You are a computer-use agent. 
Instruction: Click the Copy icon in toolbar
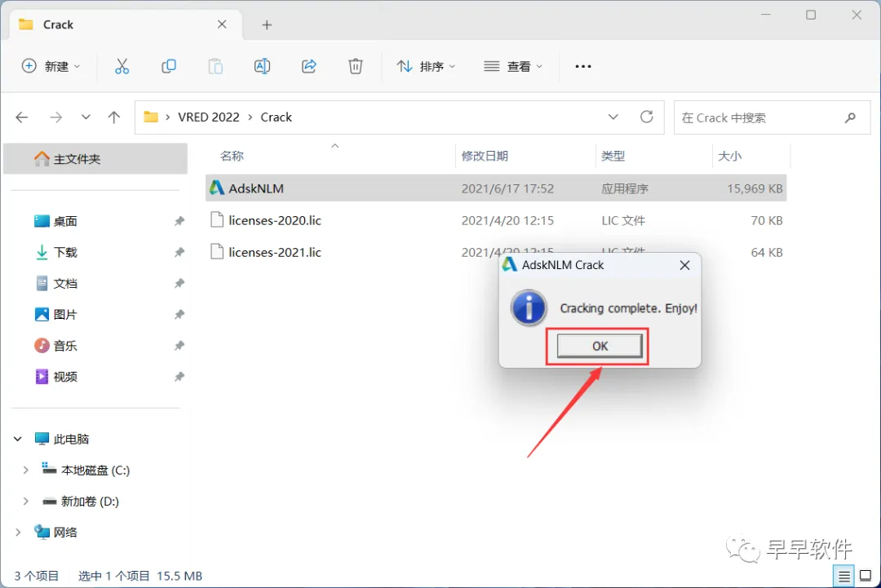point(169,66)
